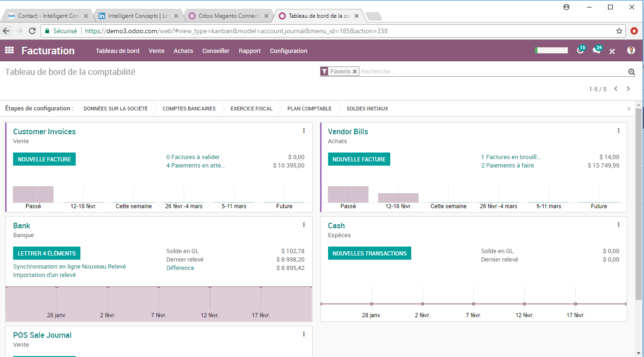The image size is (644, 357).
Task: Expand advanced search with the magnifier icon
Action: [x=631, y=71]
